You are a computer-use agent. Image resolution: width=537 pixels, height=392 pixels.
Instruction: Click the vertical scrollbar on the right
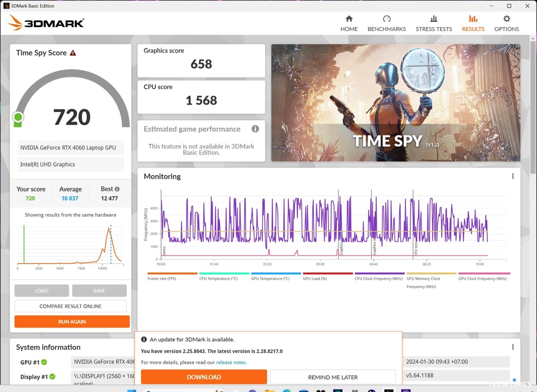click(533, 107)
